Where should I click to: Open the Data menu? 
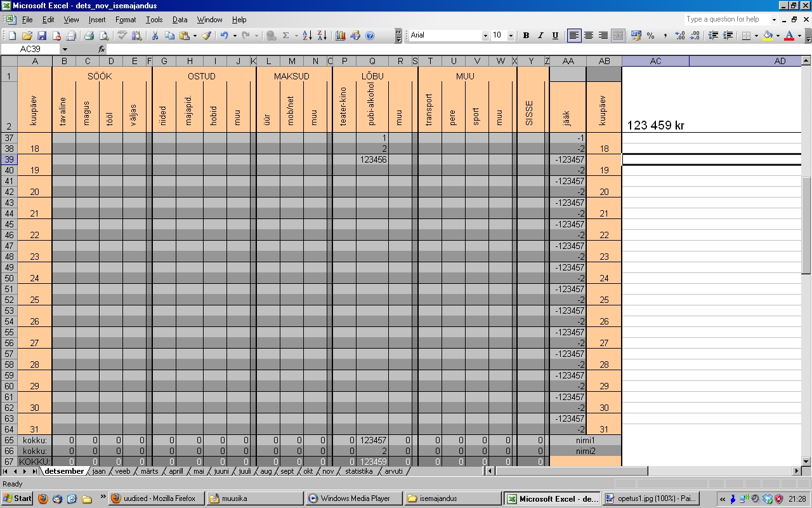(x=180, y=20)
